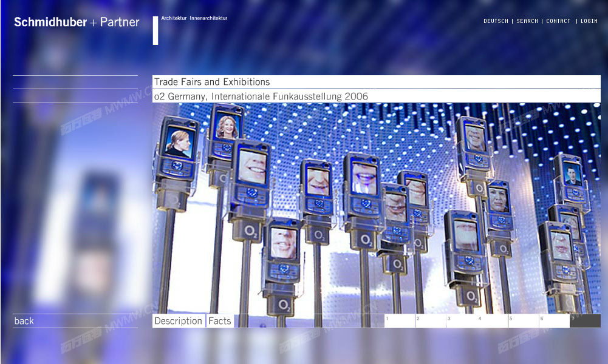608x364 pixels.
Task: Show slide 1 in the image pager
Action: 400,321
